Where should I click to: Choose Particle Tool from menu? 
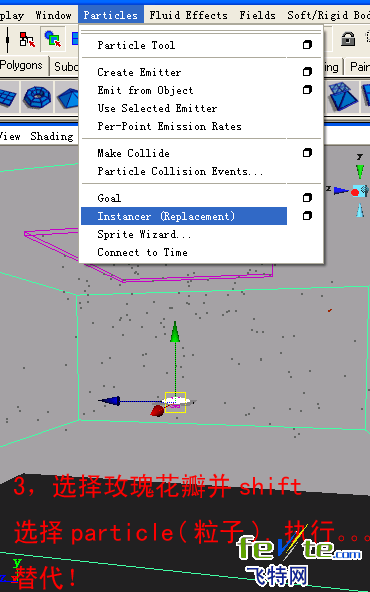click(x=136, y=45)
